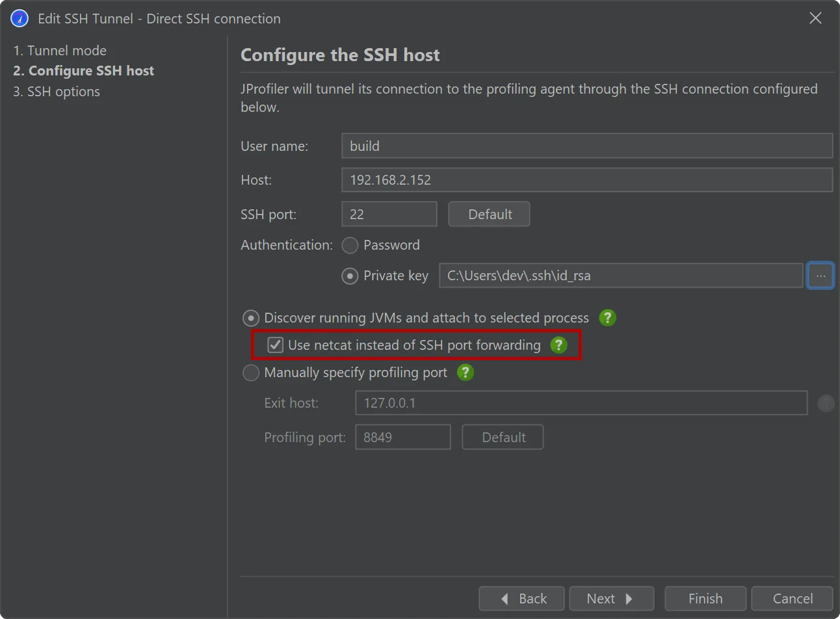Open help for Discover running JVMs option
840x619 pixels.
607,318
